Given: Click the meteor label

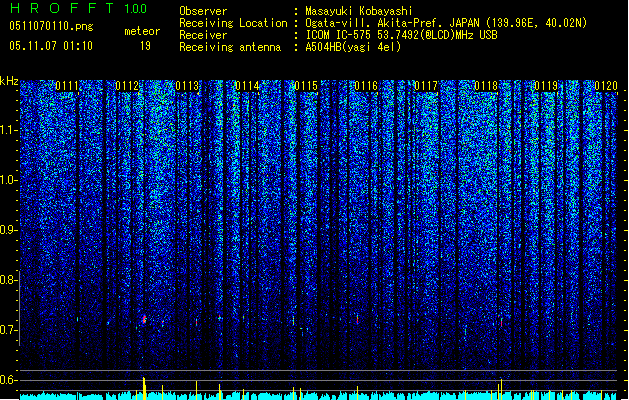Looking at the screenshot, I should 142,31.
